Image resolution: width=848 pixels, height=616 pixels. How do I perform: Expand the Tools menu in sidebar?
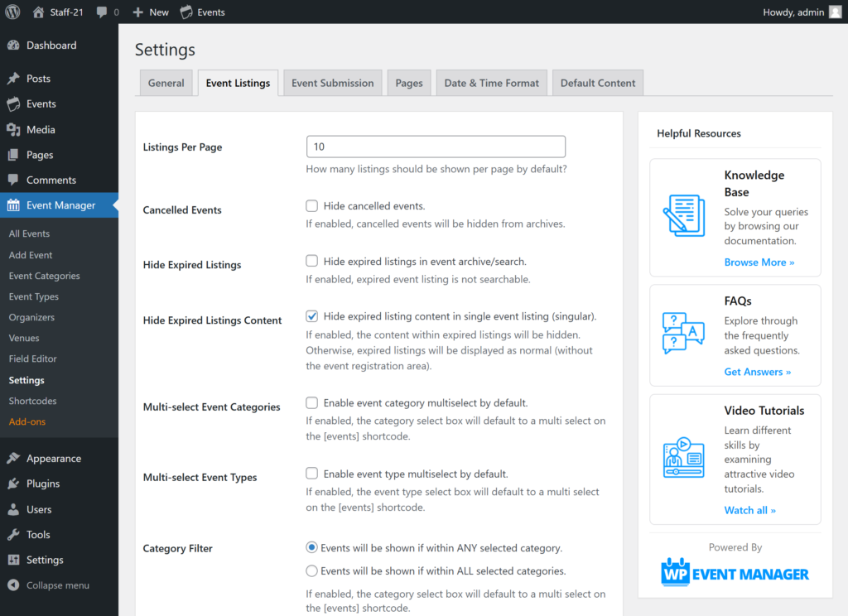coord(38,535)
